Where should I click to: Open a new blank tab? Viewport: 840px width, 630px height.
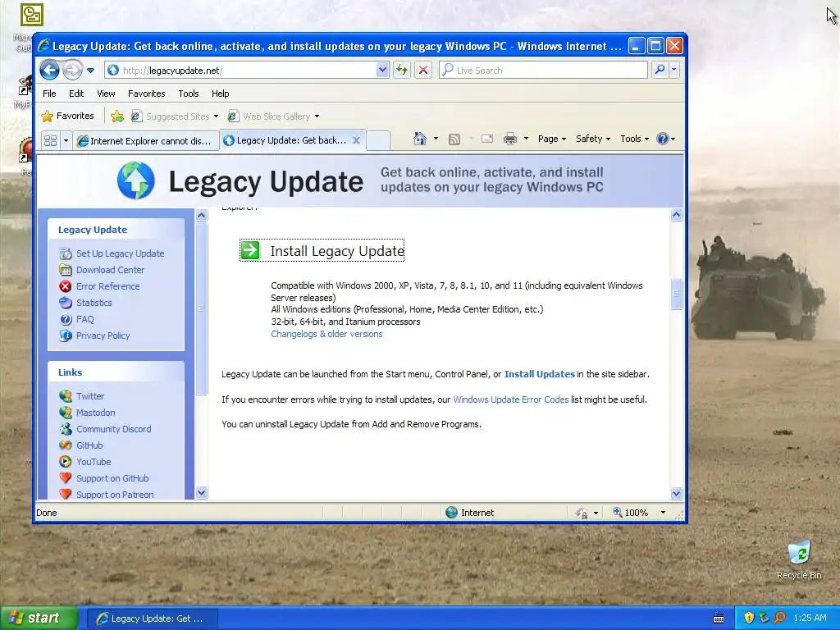coord(377,140)
